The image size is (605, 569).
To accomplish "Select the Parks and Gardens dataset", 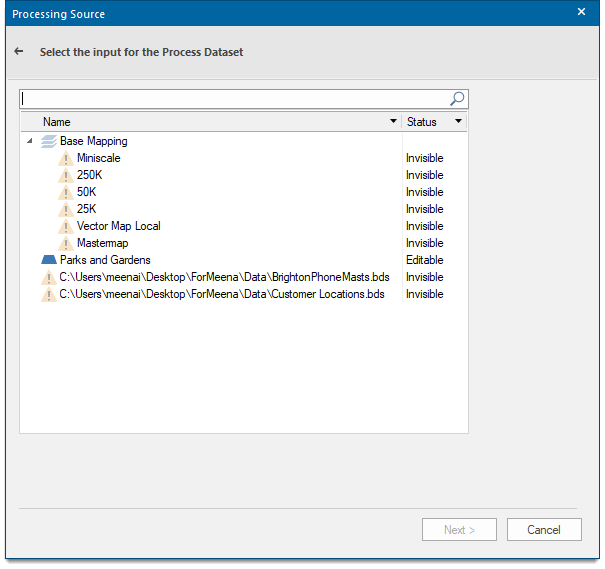I will pyautogui.click(x=105, y=260).
